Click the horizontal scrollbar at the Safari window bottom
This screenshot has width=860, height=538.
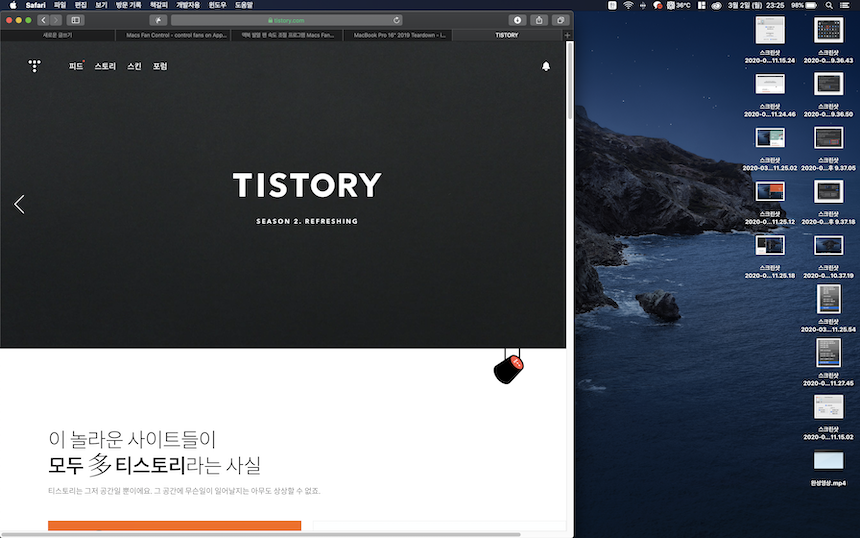coord(261,534)
